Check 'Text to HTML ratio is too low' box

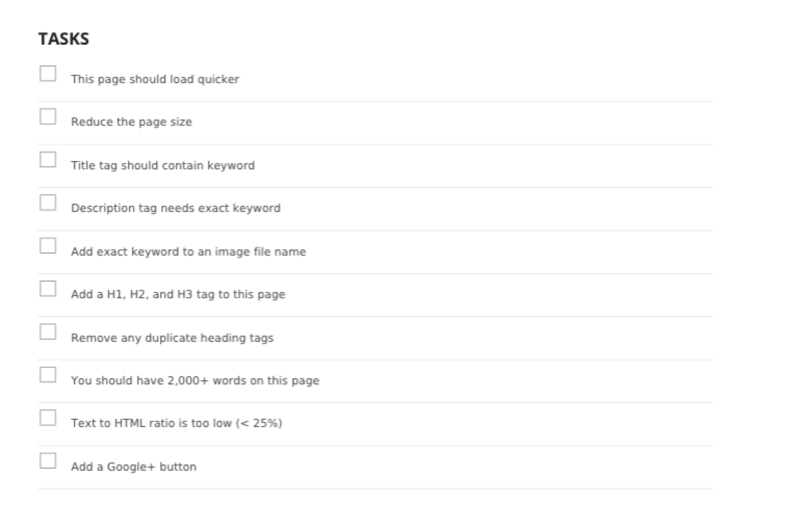pyautogui.click(x=48, y=418)
